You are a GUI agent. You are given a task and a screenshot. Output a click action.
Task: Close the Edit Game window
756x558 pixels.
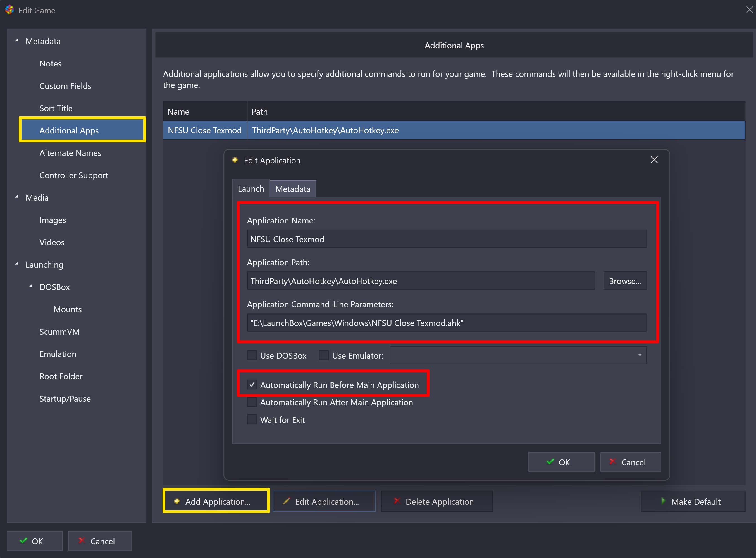point(749,10)
